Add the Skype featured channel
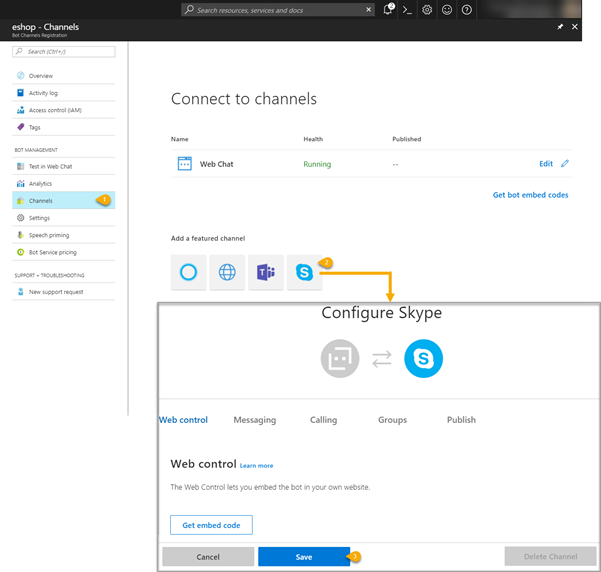 coord(304,273)
